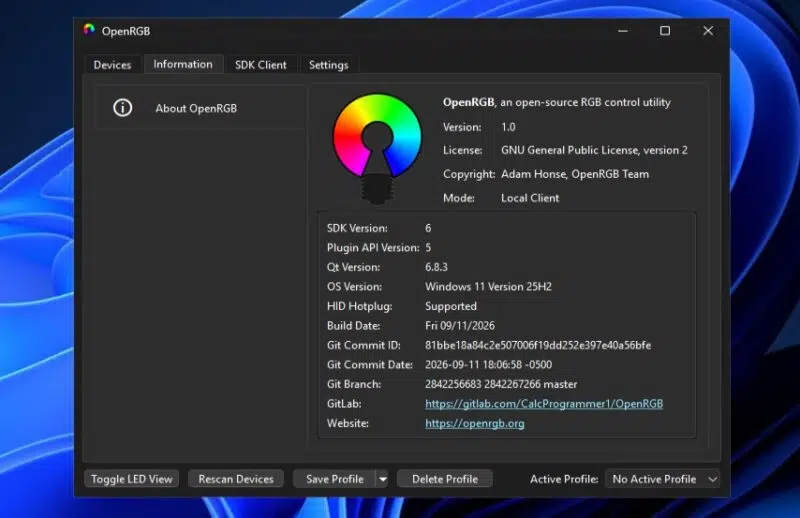
Task: Click the License 'GNU General Public License, version 2'
Action: pos(594,150)
